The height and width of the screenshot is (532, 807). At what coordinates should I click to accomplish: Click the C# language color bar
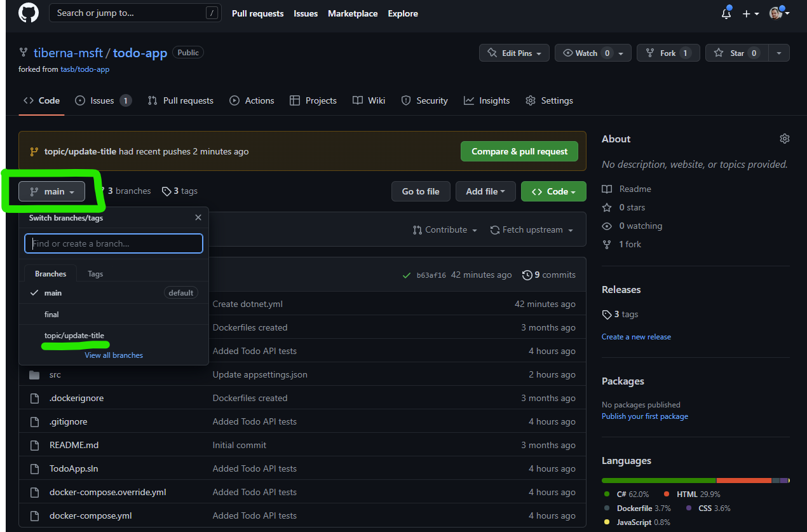658,480
